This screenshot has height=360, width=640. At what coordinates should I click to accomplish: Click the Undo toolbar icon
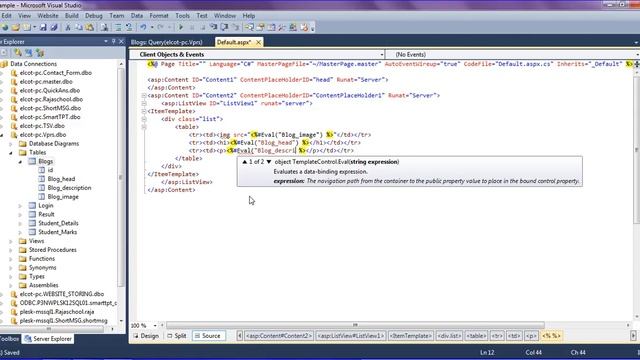(x=143, y=27)
